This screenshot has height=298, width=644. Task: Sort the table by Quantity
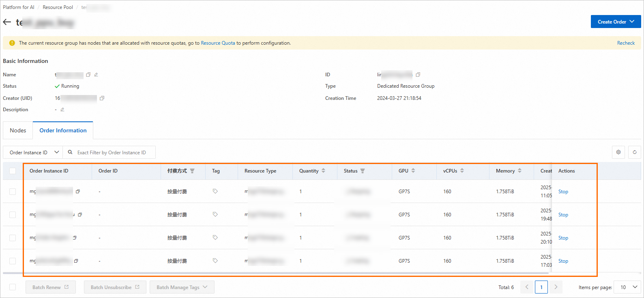tap(323, 171)
